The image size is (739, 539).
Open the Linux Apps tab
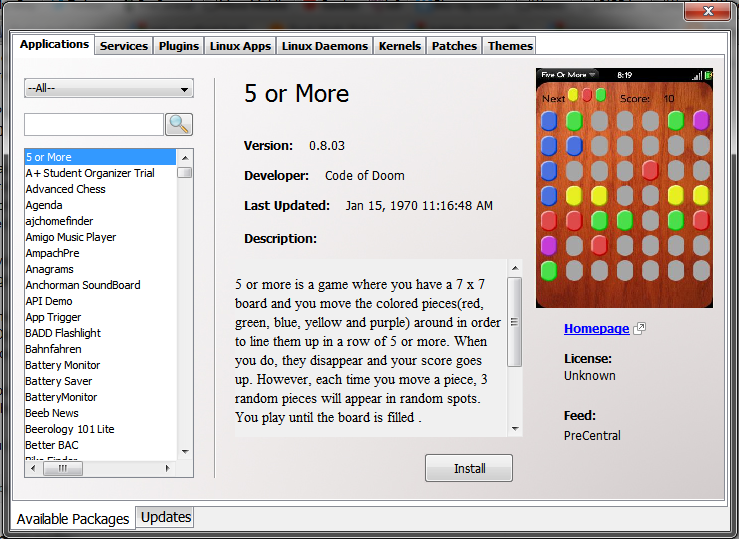coord(240,46)
